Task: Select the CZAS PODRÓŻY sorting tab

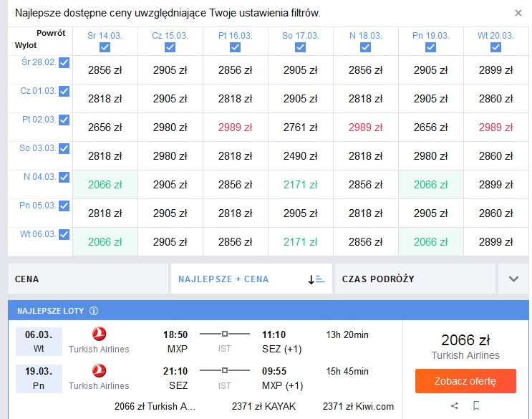Action: click(415, 279)
